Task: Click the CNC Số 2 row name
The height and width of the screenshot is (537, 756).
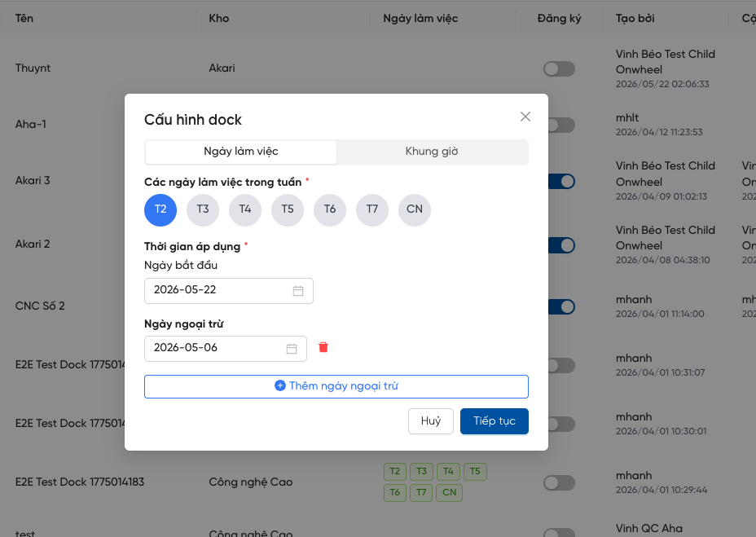Action: [40, 306]
